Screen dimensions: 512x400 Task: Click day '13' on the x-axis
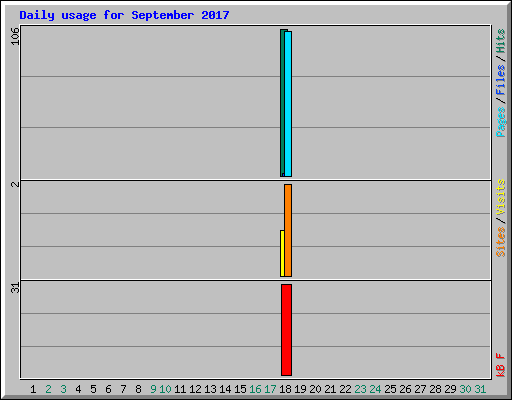[x=210, y=389]
